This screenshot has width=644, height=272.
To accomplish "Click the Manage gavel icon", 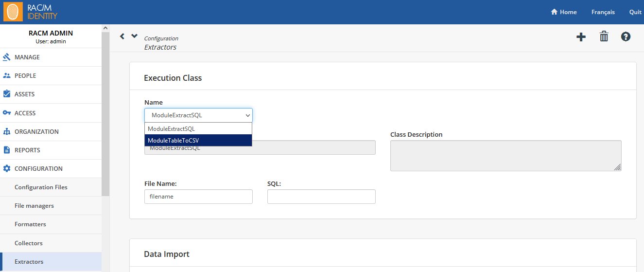I will click(x=7, y=57).
